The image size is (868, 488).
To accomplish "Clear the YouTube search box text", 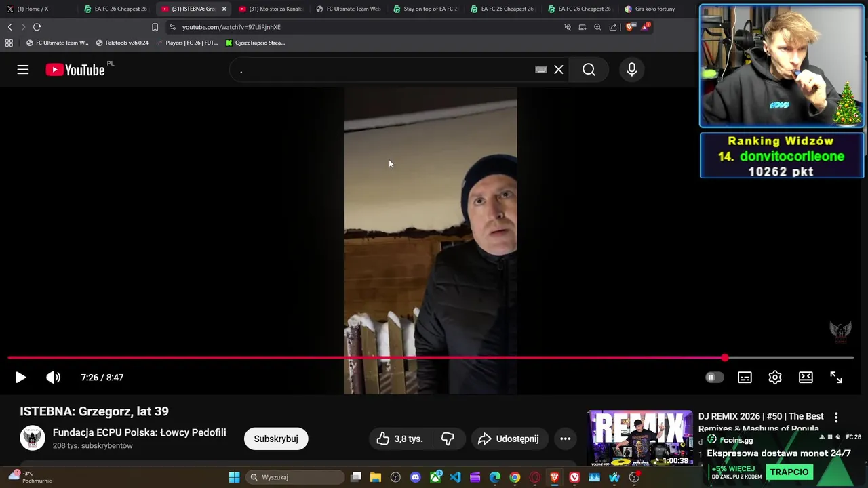I will 559,70.
